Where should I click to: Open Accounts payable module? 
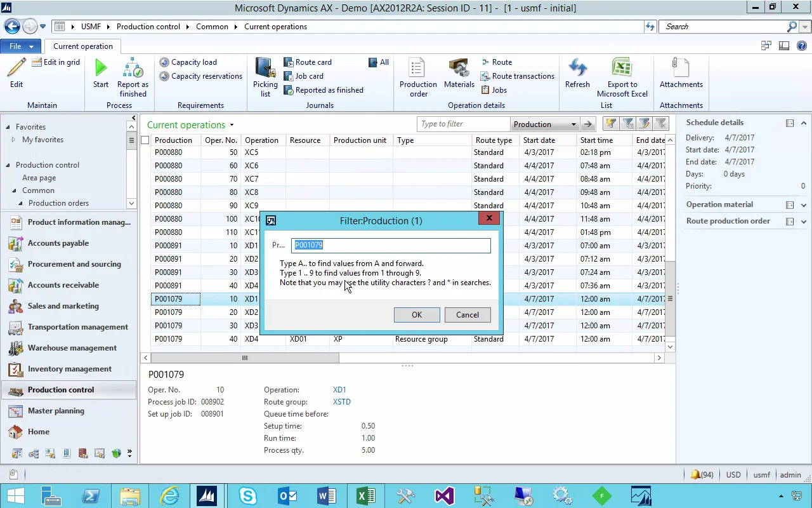69,243
